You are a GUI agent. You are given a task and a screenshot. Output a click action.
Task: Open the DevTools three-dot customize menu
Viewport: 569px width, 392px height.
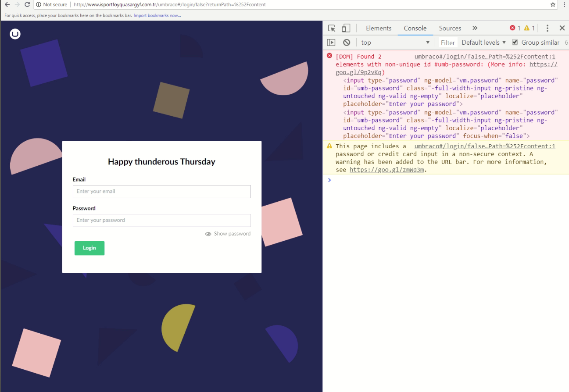click(547, 28)
